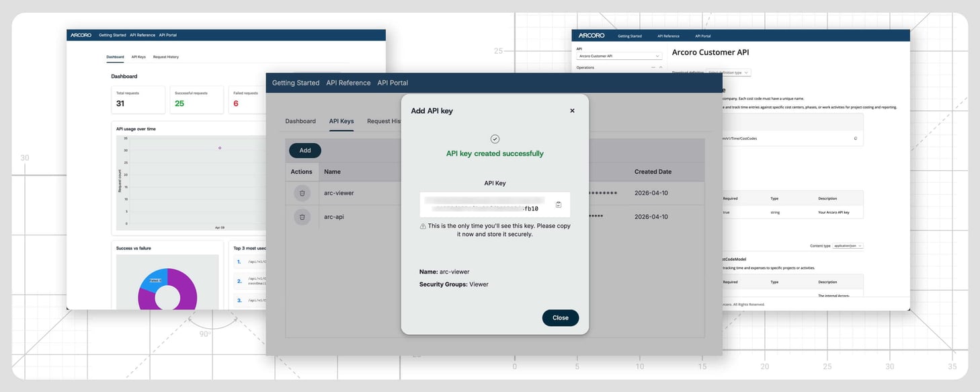Open the Select definition type dropdown
The image size is (980, 392).
(728, 73)
